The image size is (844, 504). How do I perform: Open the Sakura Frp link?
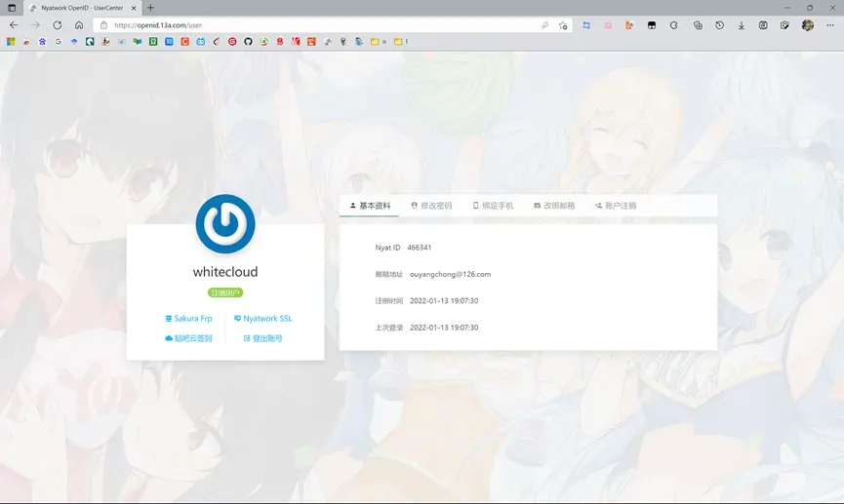pos(189,319)
